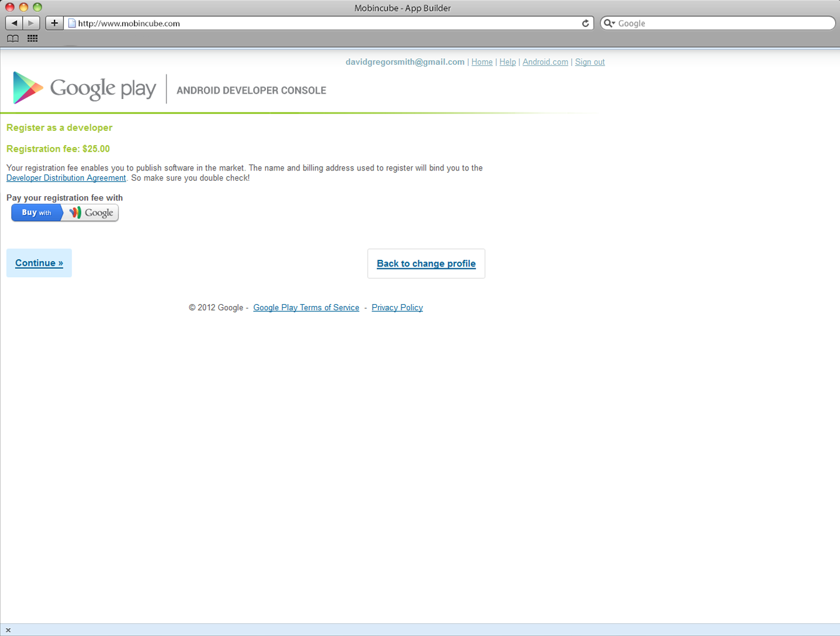Click the Continue » button

coord(39,263)
